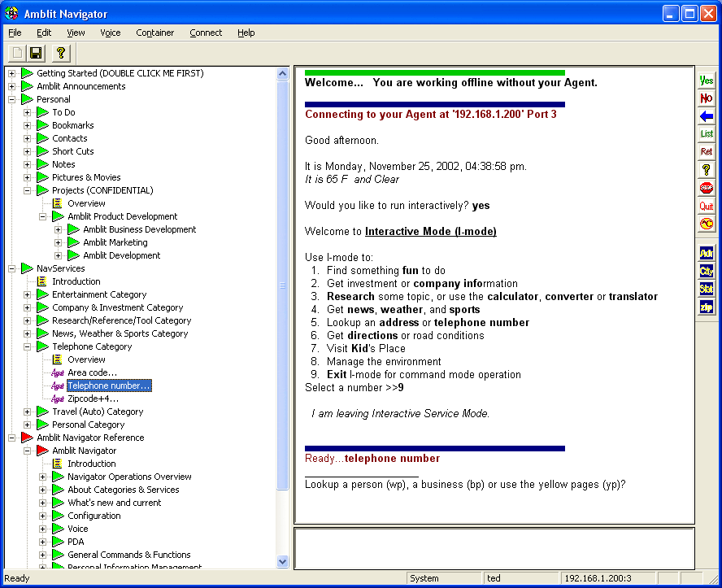The image size is (722, 588).
Task: Click the blue back arrow icon
Action: (x=707, y=116)
